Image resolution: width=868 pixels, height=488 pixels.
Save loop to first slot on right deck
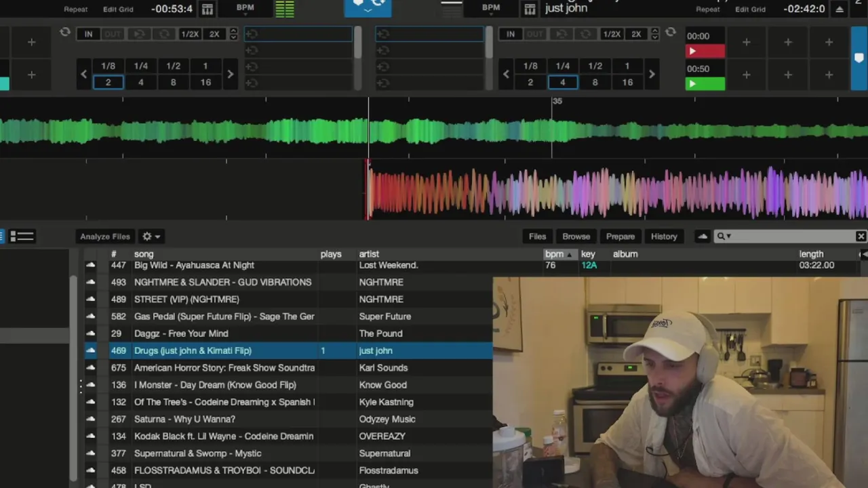429,34
